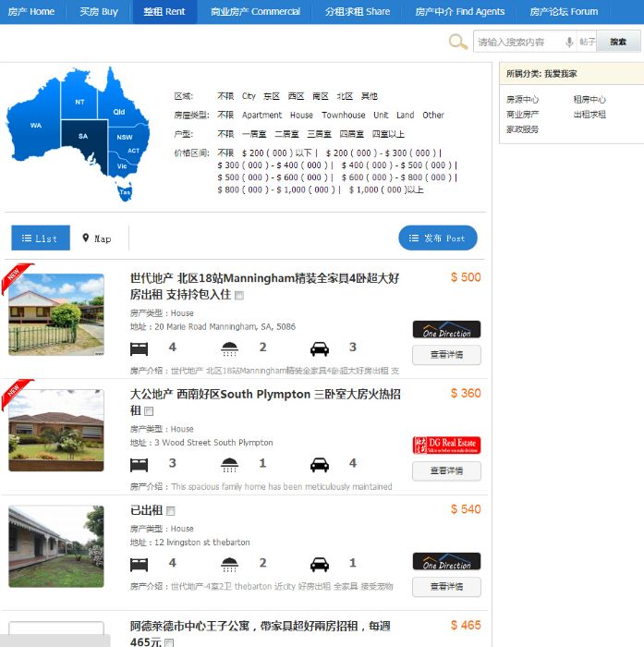Open 买房 Buy tab

[x=99, y=11]
